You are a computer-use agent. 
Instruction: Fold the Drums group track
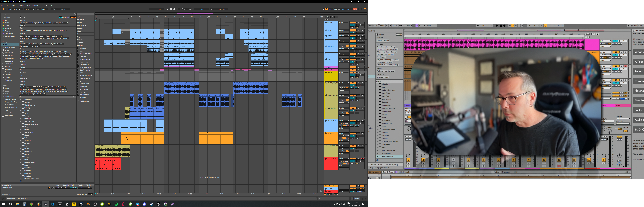coord(326,23)
